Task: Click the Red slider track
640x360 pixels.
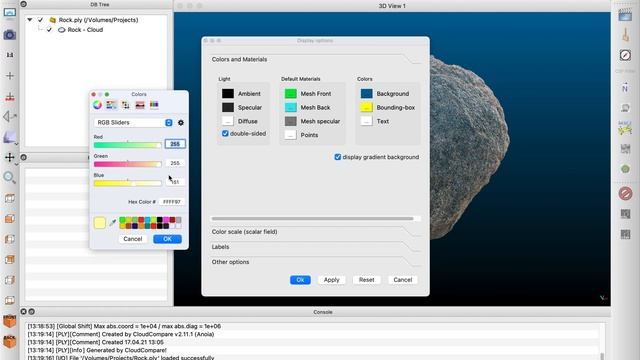Action: (127, 145)
